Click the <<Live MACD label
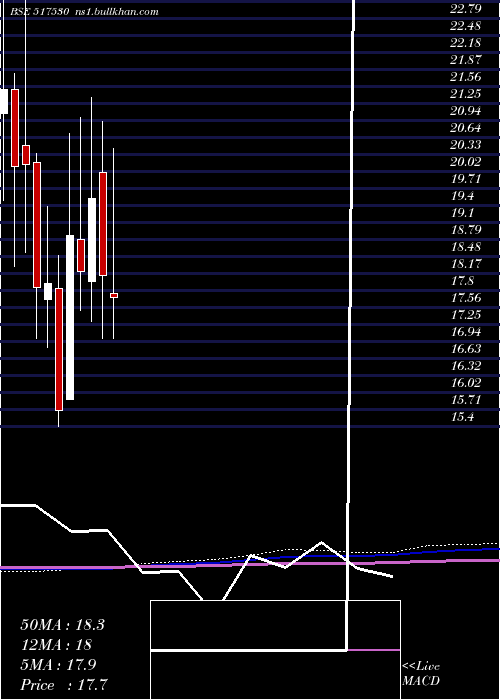 pyautogui.click(x=421, y=673)
